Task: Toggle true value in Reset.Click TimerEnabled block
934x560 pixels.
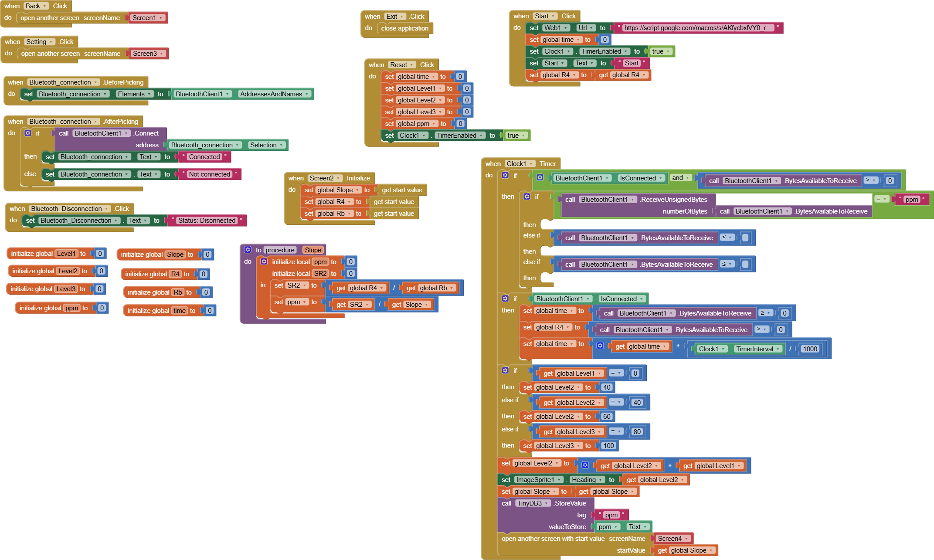Action: pyautogui.click(x=516, y=136)
